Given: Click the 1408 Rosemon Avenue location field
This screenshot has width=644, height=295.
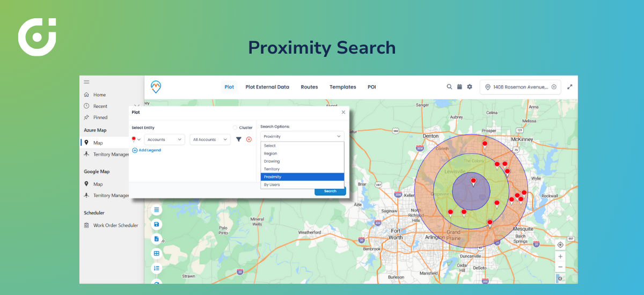Looking at the screenshot, I should pos(520,87).
